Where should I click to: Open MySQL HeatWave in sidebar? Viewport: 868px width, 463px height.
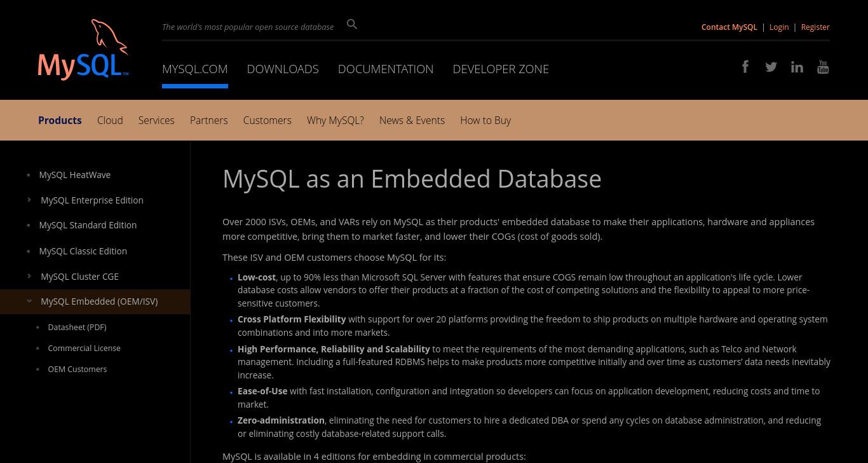click(x=75, y=175)
